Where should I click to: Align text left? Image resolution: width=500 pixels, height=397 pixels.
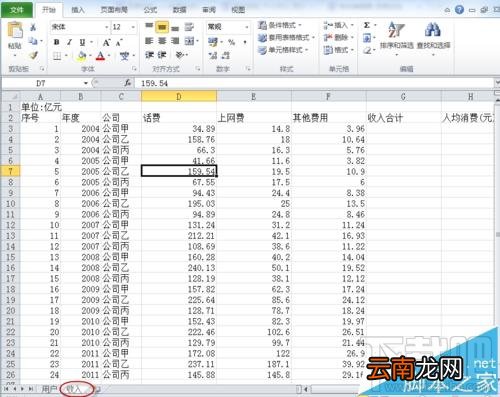(149, 41)
